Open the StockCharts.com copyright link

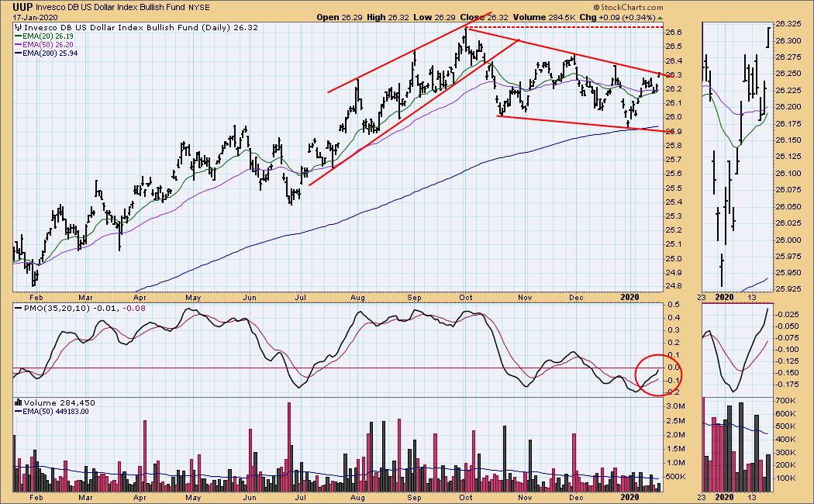628,7
